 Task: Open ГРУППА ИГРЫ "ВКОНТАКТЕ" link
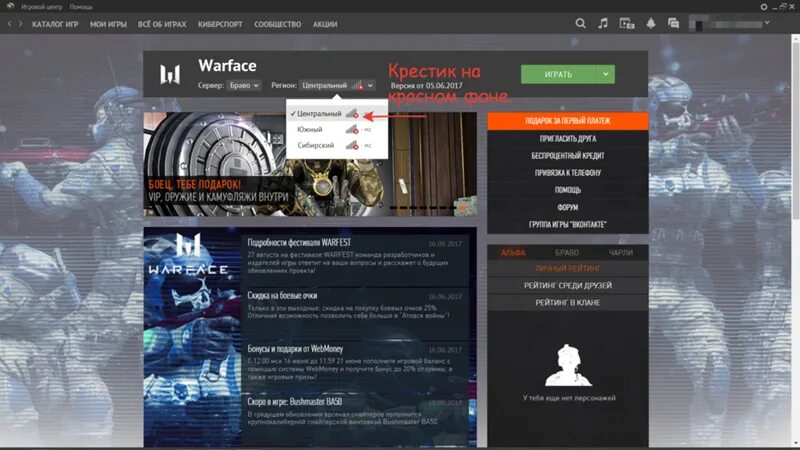(x=568, y=224)
